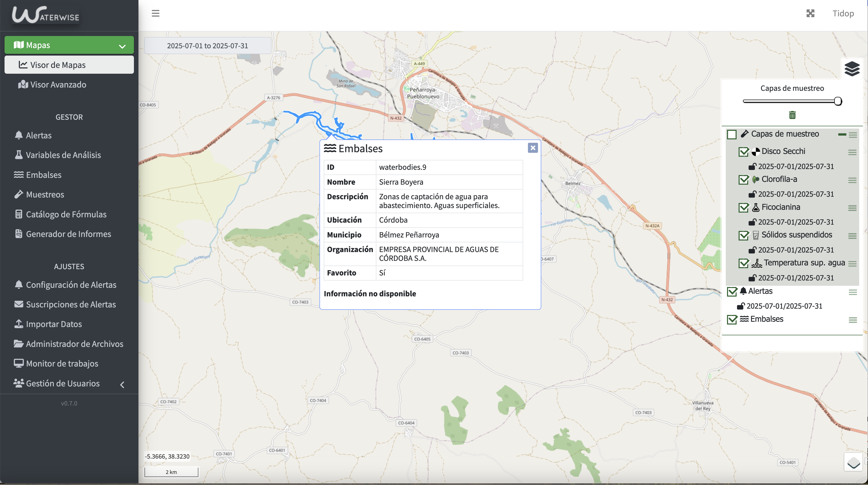This screenshot has height=485, width=868.
Task: Click the Villanueva del Rey label on the map
Action: (703, 406)
